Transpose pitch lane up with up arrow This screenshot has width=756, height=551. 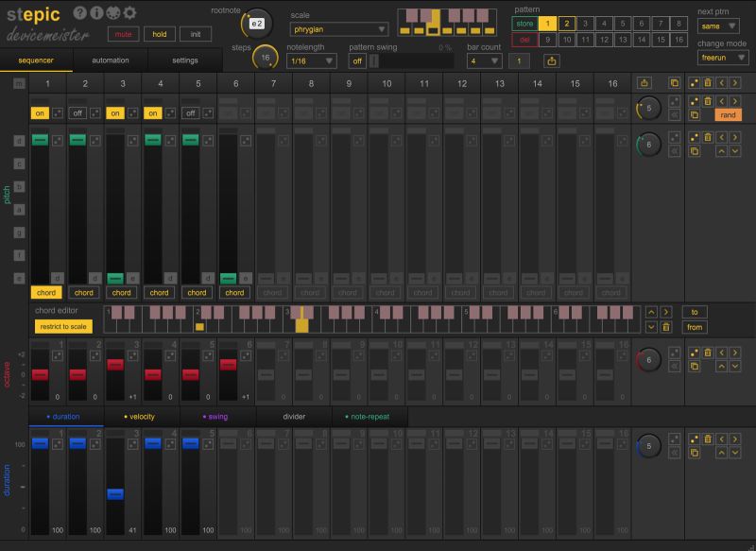click(722, 151)
